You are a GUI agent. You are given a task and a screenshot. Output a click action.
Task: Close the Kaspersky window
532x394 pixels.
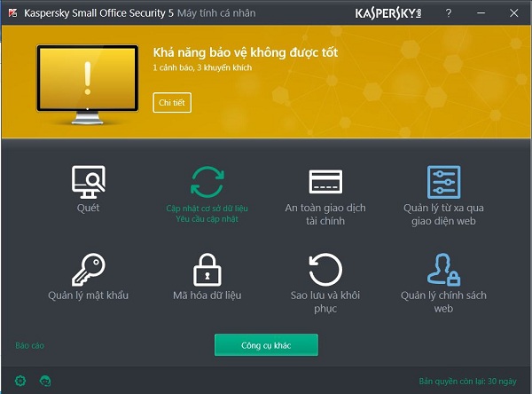[514, 13]
